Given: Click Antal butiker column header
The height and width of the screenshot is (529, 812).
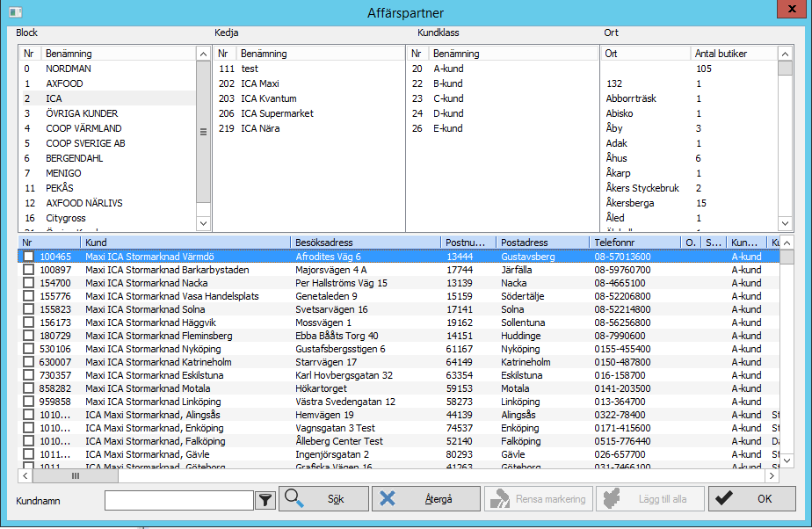Looking at the screenshot, I should pyautogui.click(x=734, y=54).
